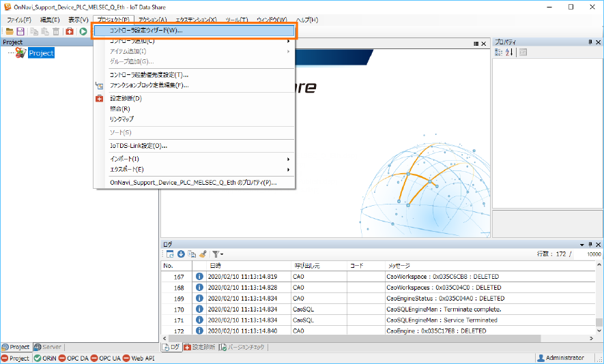Click the open project folder icon
This screenshot has height=364, width=604.
[x=9, y=31]
